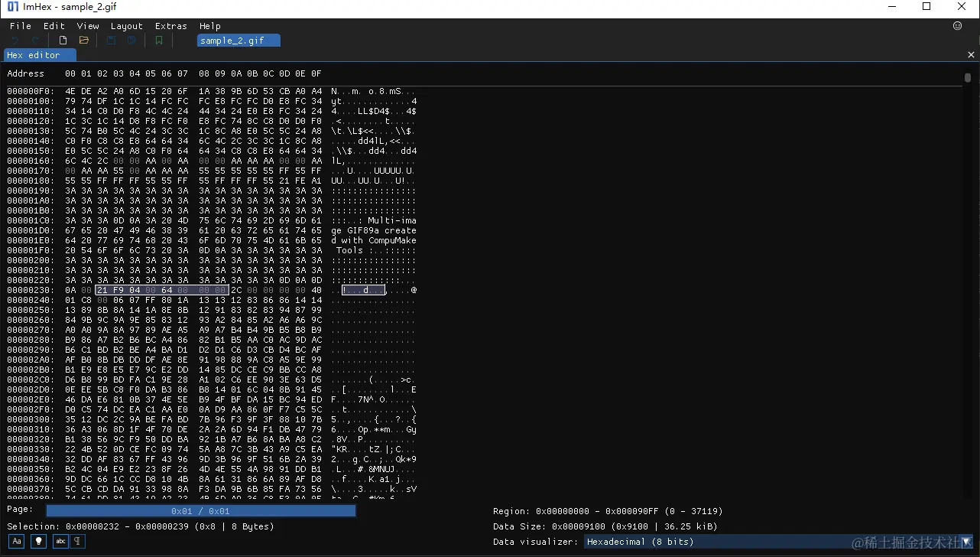Open the File menu
Image resolution: width=980 pixels, height=557 pixels.
click(21, 26)
